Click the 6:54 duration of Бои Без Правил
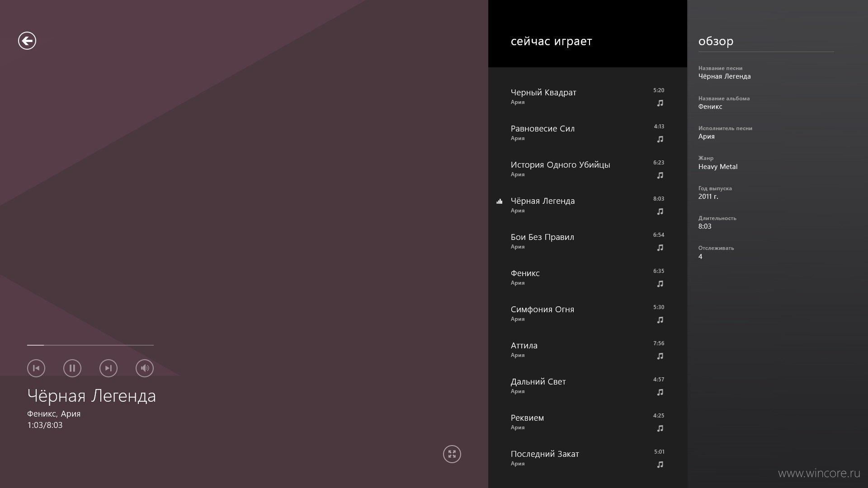 coord(659,235)
